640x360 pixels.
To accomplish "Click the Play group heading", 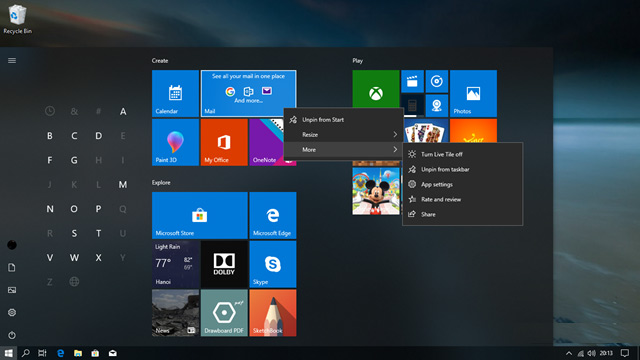I will point(358,60).
